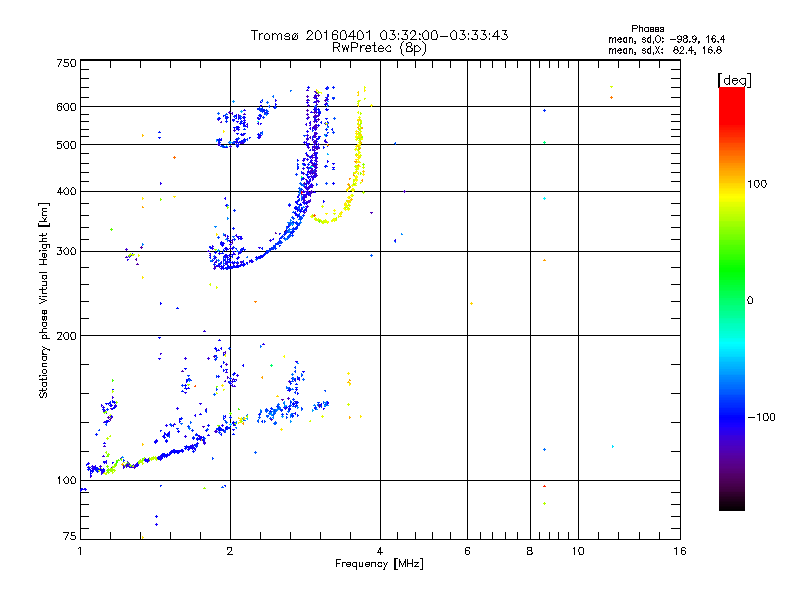Viewport: 800px width, 600px height.
Task: Click the 'Phases' legend heading
Action: point(647,29)
